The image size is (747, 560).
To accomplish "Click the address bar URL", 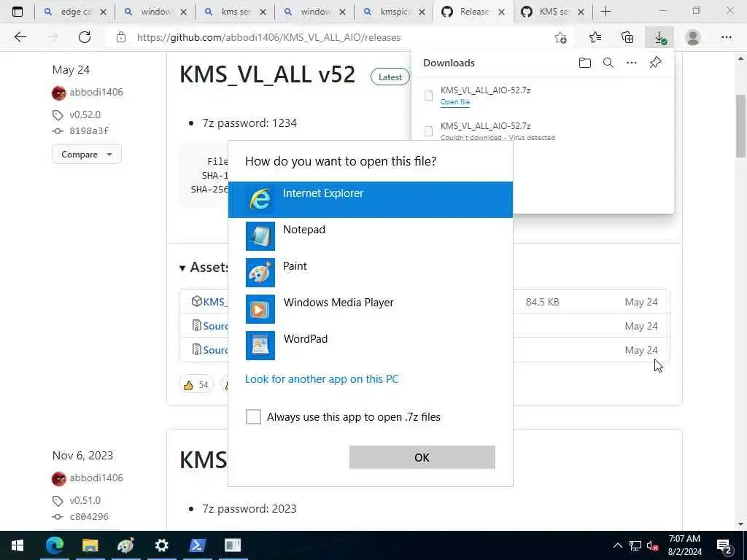I will tap(268, 38).
